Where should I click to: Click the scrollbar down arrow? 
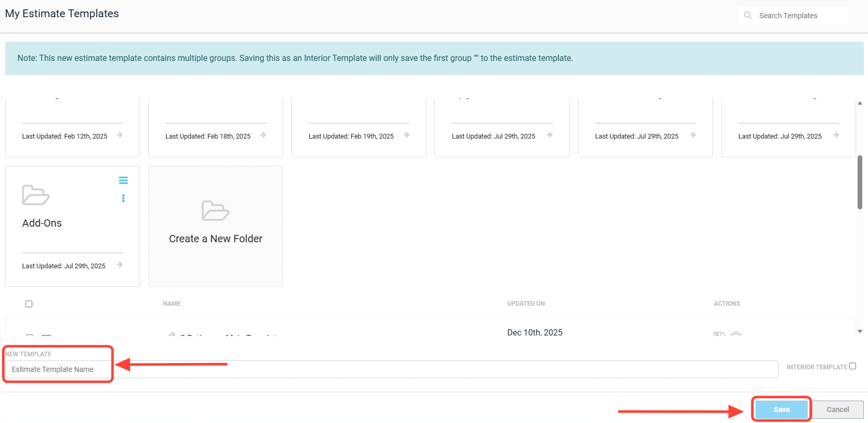click(860, 331)
